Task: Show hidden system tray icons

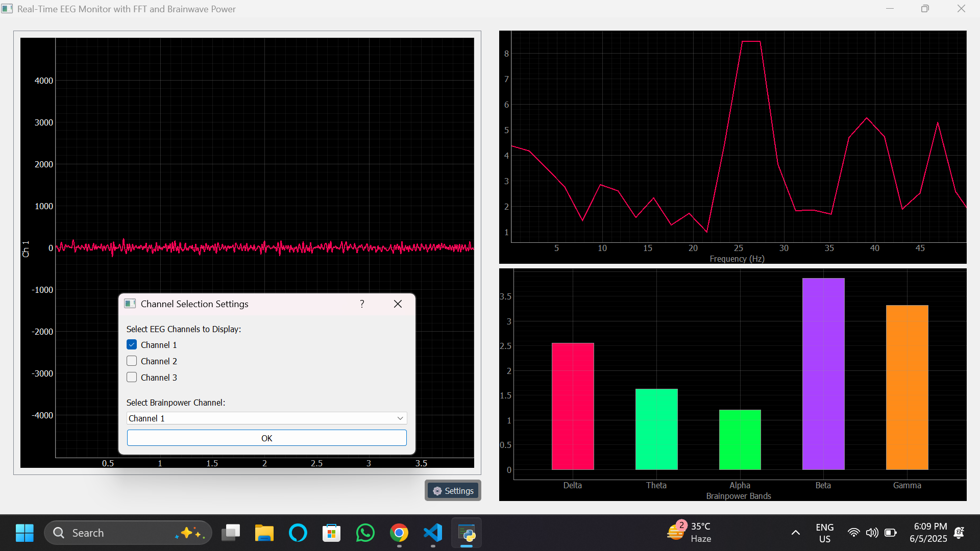Action: [795, 533]
